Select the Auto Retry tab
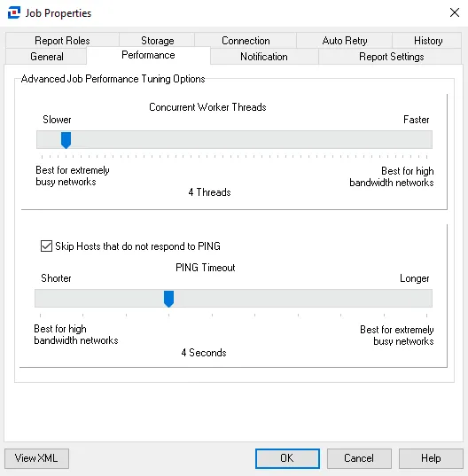 pos(345,41)
